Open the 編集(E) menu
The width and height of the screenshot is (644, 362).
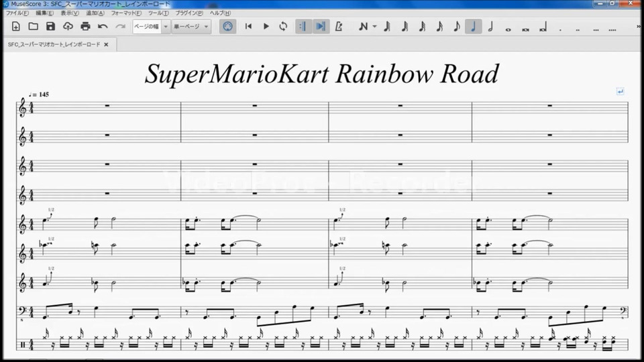[x=44, y=13]
